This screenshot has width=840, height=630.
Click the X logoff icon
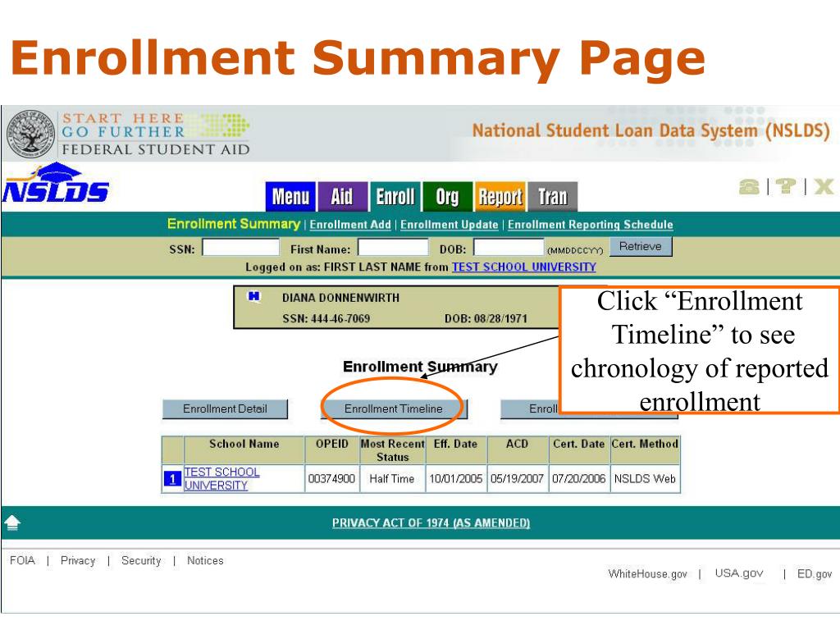pos(824,186)
